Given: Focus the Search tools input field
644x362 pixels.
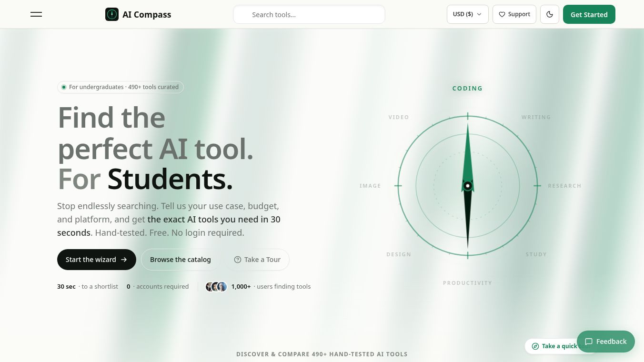Looking at the screenshot, I should click(x=309, y=14).
